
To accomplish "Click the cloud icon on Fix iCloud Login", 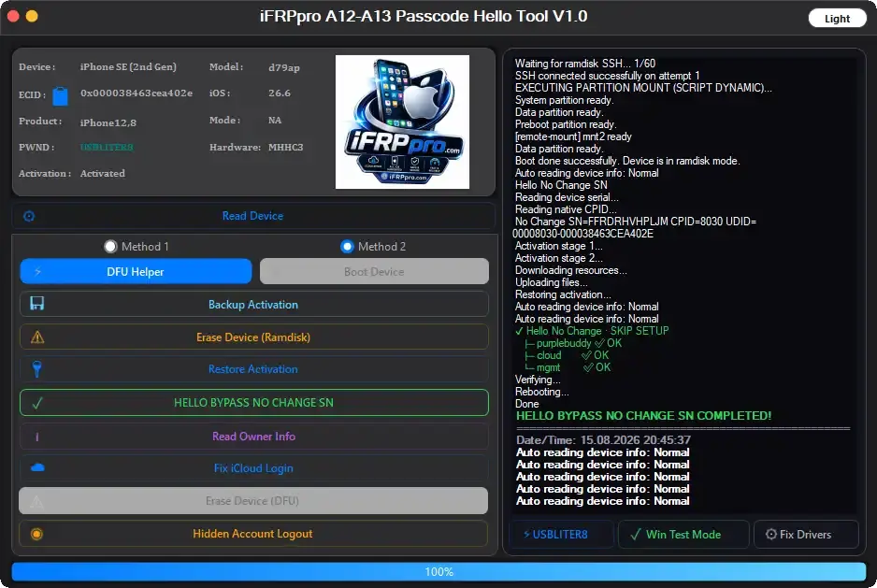I will pos(37,467).
